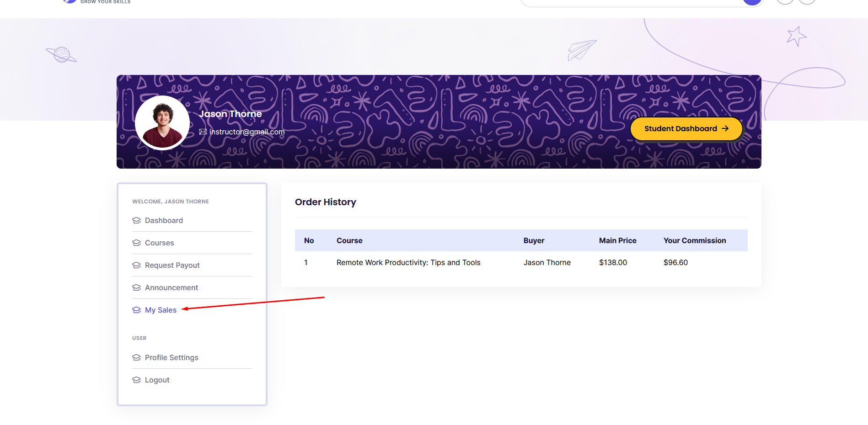Click the envelope icon before the email address

(x=203, y=132)
